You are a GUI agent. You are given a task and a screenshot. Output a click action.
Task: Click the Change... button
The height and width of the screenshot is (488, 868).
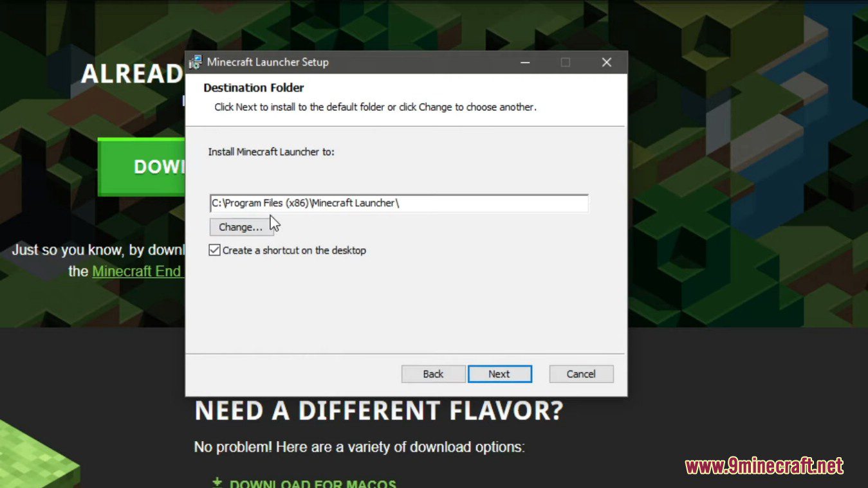[241, 227]
